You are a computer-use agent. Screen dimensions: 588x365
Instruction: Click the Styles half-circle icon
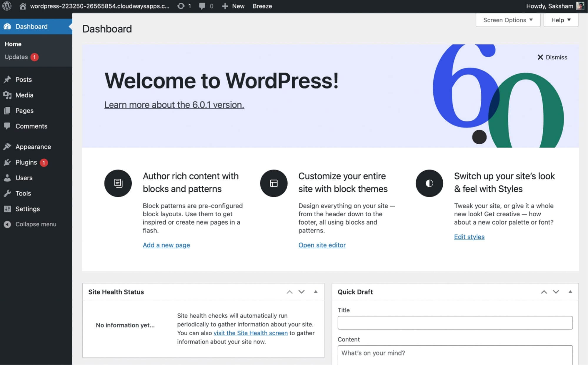(x=429, y=183)
